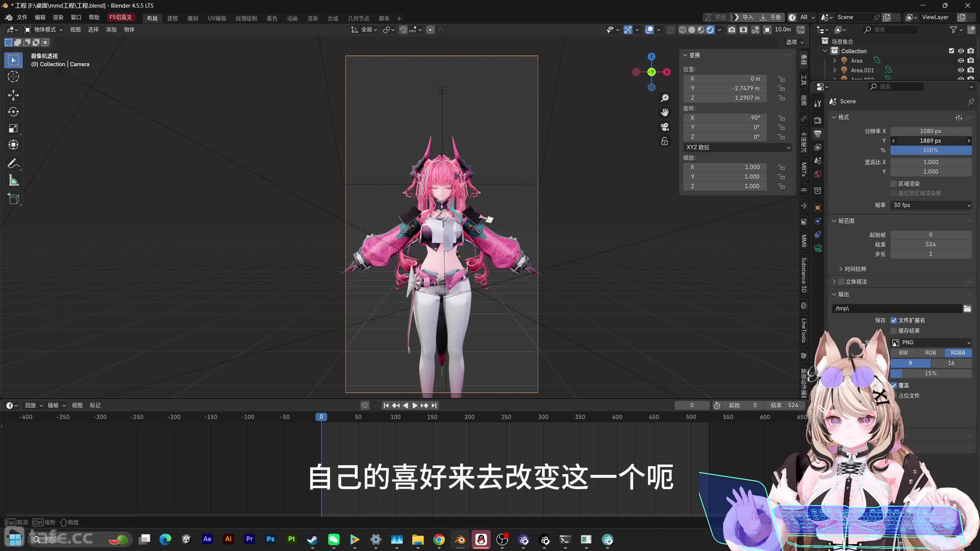
Task: Select the Rotate tool
Action: pyautogui.click(x=13, y=112)
